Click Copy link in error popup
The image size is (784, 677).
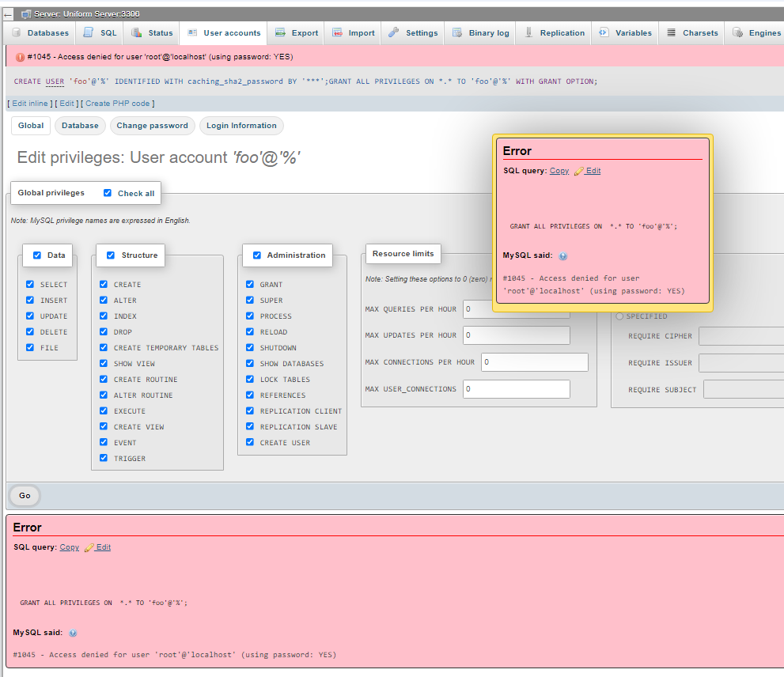point(559,171)
